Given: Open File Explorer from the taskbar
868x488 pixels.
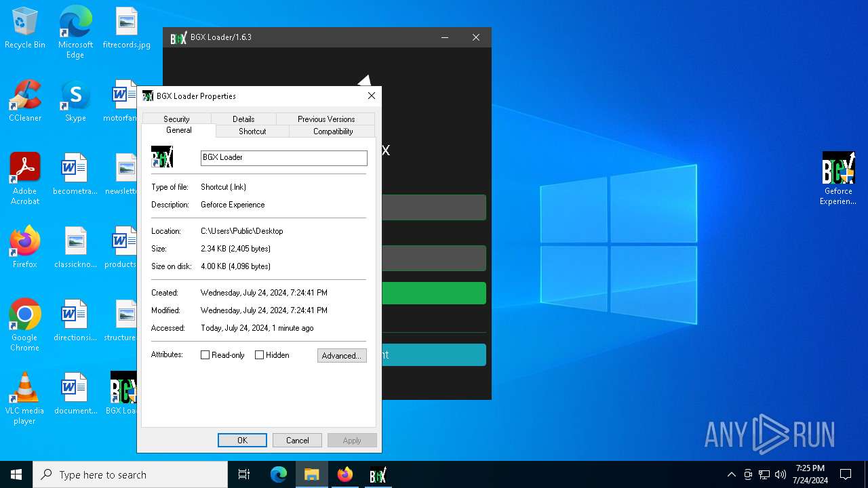Looking at the screenshot, I should [311, 474].
